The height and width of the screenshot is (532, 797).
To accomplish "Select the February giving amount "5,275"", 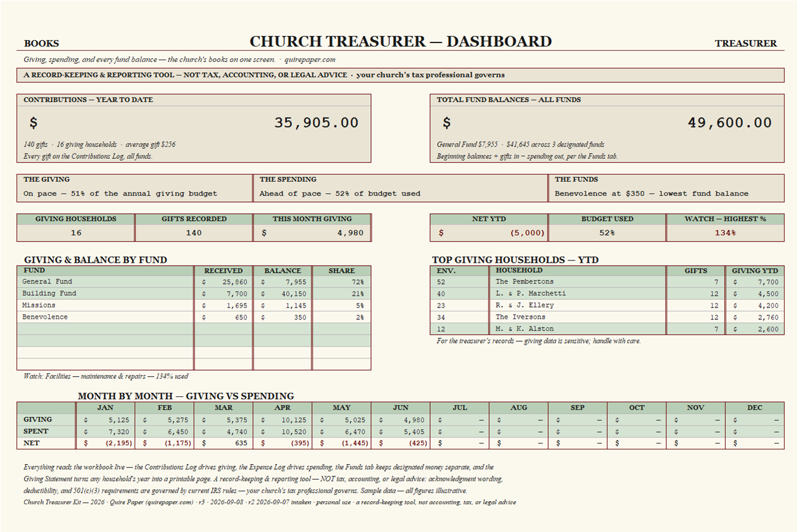I will click(177, 420).
